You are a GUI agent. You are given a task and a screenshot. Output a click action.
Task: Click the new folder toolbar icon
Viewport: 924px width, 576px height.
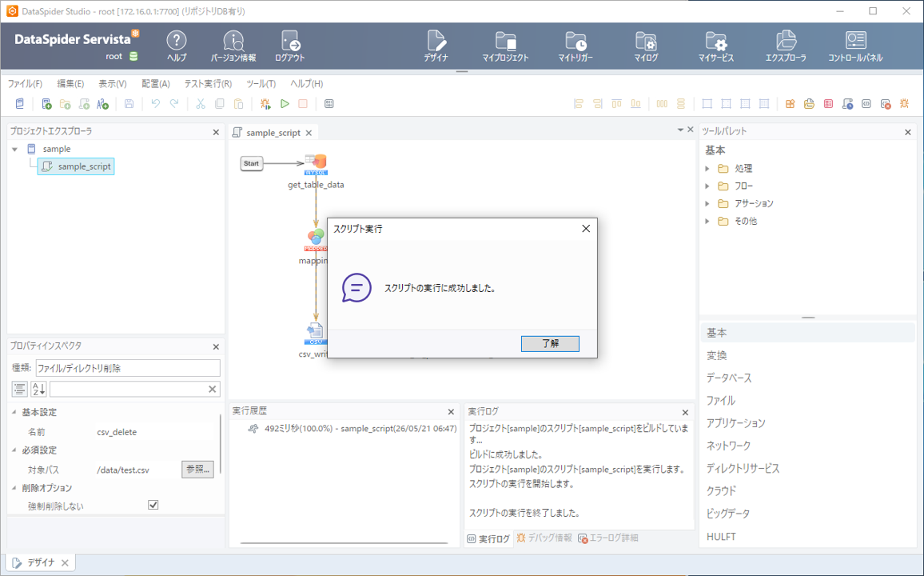click(x=66, y=104)
